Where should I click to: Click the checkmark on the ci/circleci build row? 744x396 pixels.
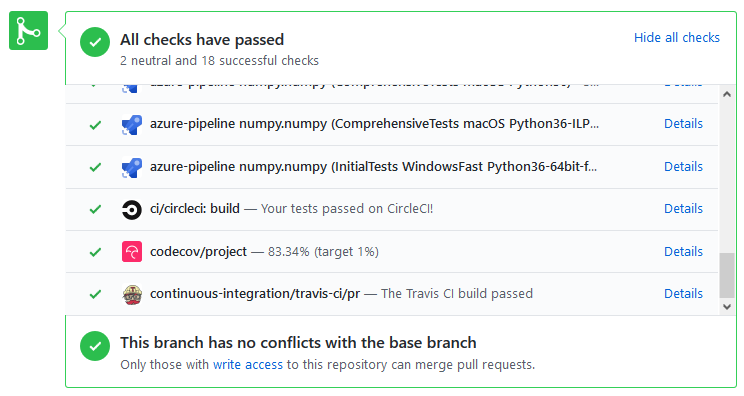click(95, 209)
